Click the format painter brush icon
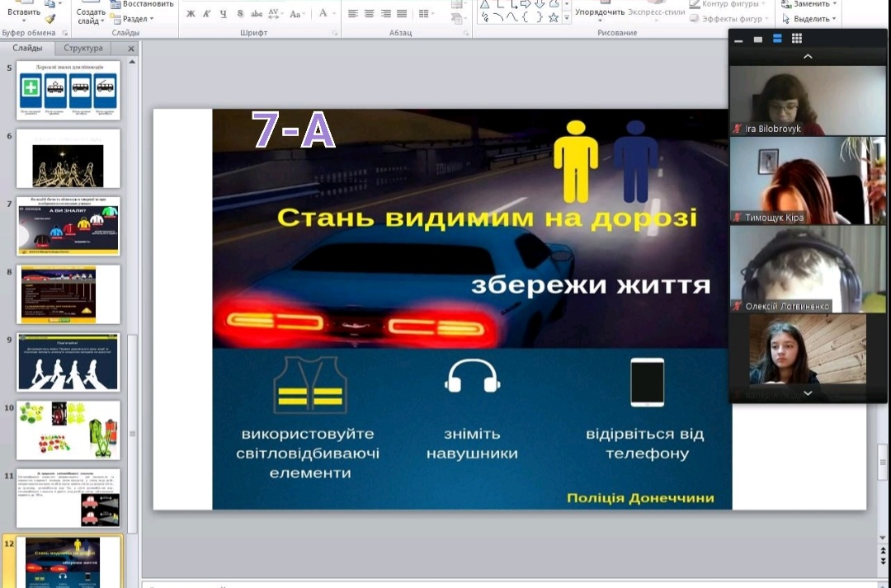This screenshot has width=891, height=588. 50,18
